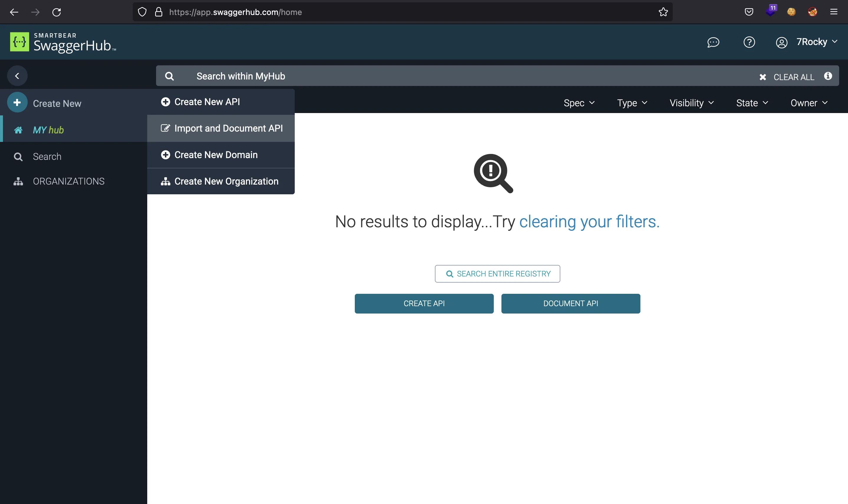Expand the Owner filter dropdown
Viewport: 848px width, 504px height.
(809, 103)
